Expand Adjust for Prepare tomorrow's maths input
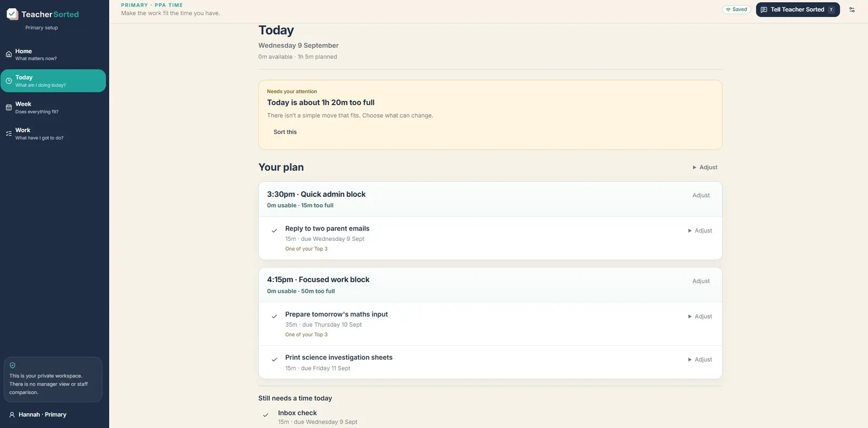 click(700, 316)
